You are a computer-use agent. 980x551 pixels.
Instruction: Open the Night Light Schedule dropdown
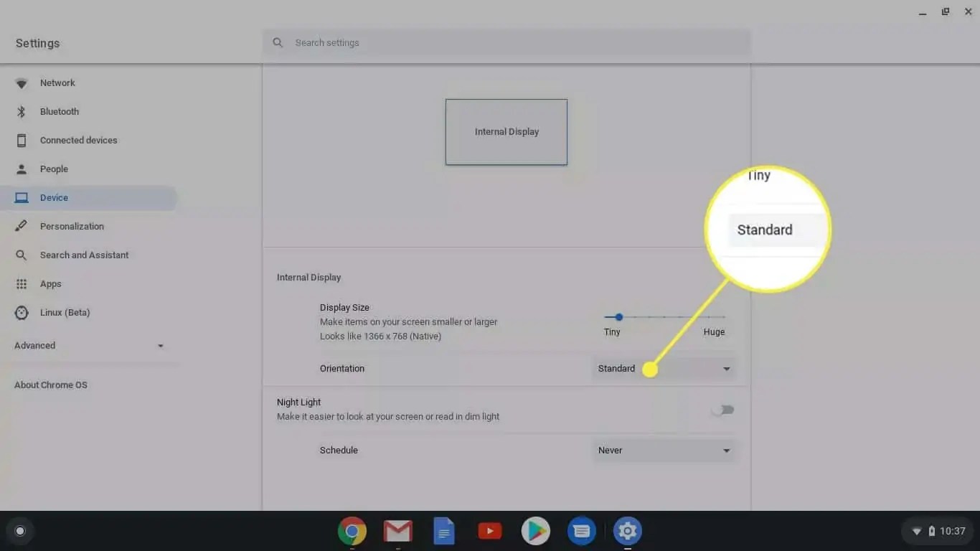point(664,450)
